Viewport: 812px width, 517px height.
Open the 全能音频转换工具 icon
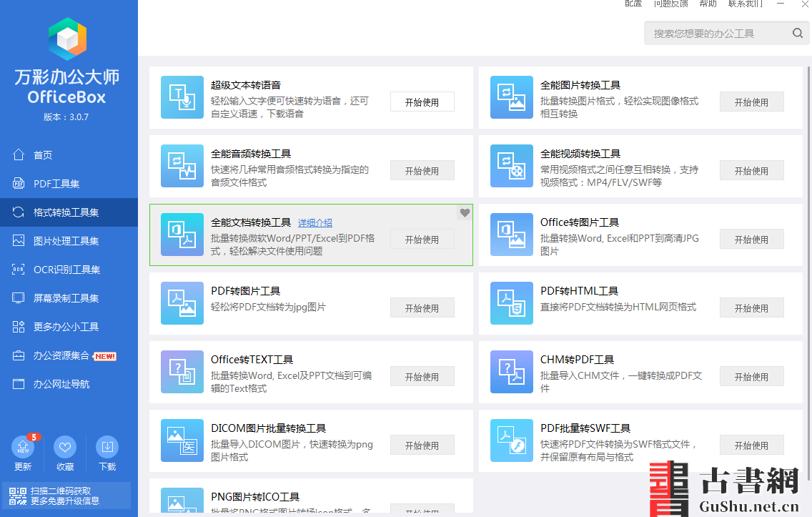(182, 166)
